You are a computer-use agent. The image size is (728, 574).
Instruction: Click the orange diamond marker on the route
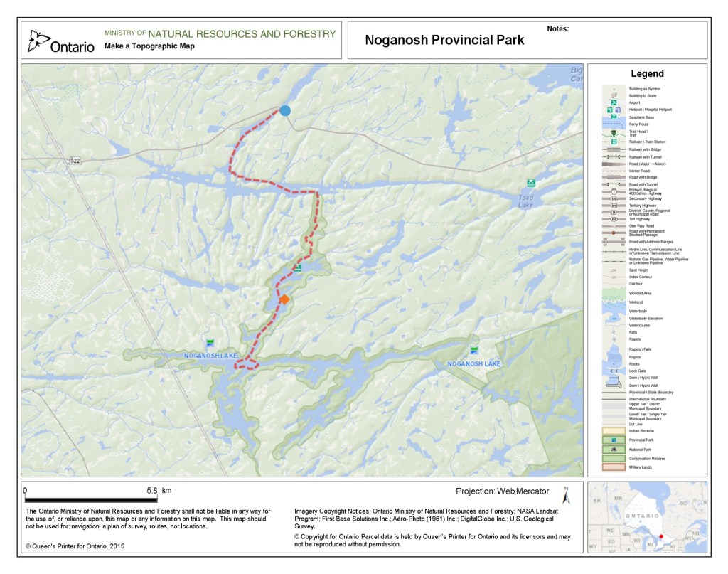284,301
